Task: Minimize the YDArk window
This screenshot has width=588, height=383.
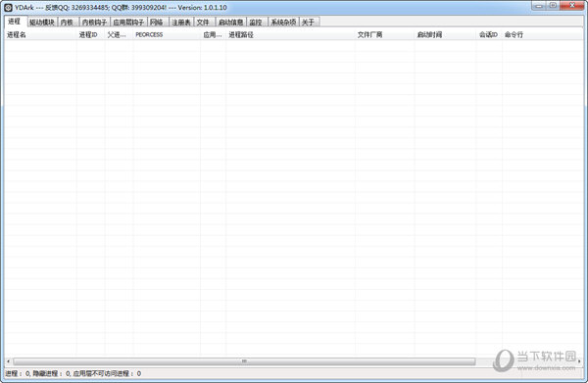Action: pos(539,6)
